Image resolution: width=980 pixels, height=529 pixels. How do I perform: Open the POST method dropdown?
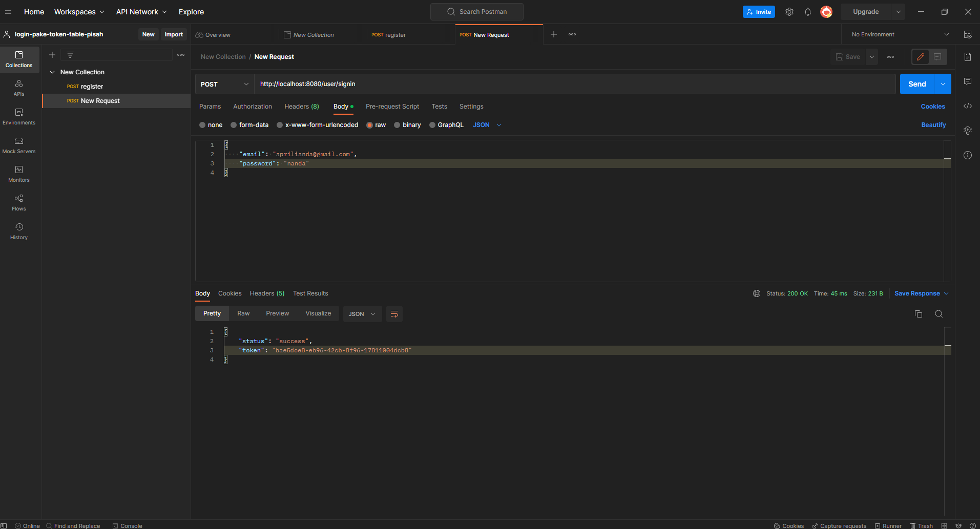pyautogui.click(x=224, y=84)
